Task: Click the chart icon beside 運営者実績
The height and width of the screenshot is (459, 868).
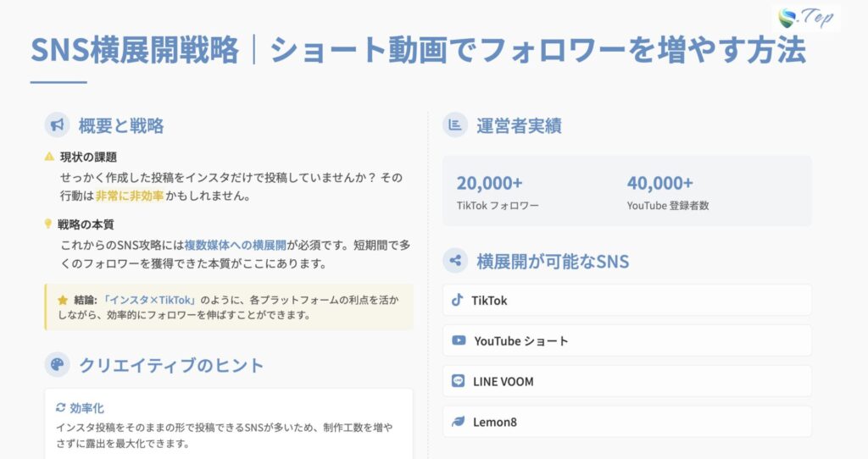Action: click(456, 125)
